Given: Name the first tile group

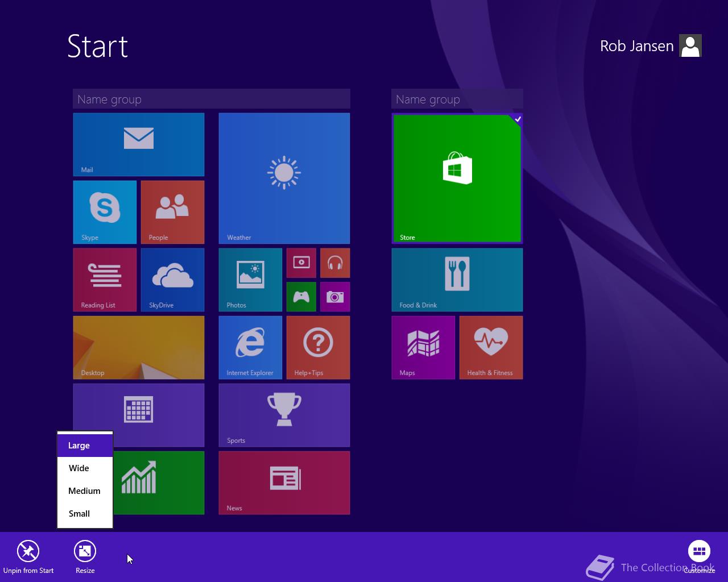Looking at the screenshot, I should [212, 99].
